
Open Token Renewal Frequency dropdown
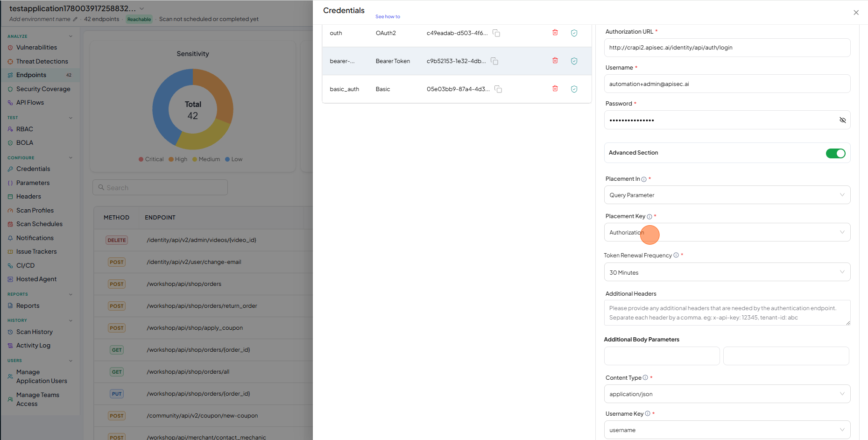[727, 272]
